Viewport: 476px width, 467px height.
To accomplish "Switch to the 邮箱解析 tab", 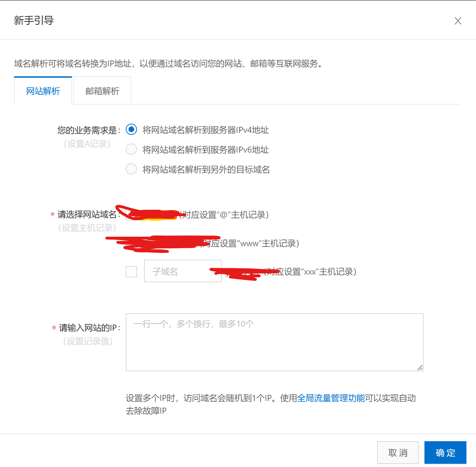I will click(x=102, y=90).
